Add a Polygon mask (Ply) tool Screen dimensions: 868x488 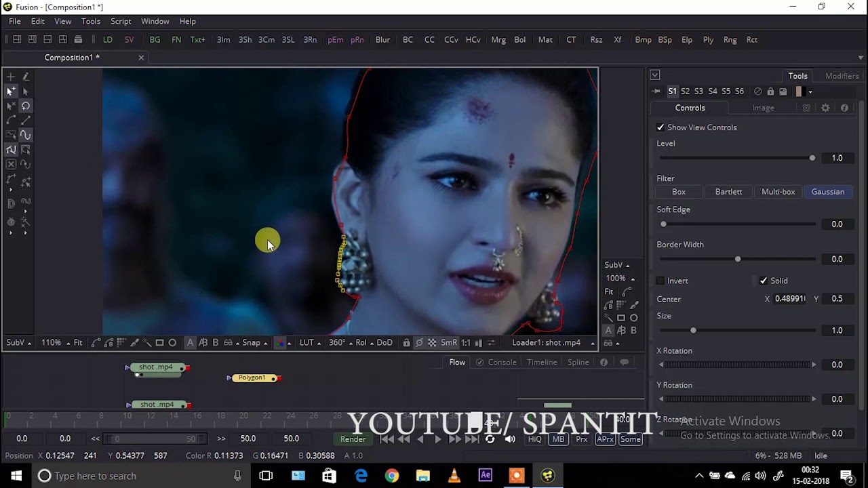[708, 40]
